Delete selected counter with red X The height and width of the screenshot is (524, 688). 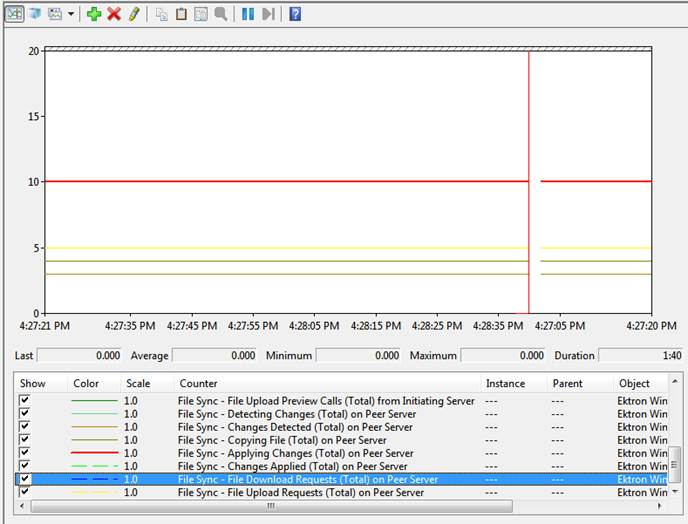click(x=114, y=14)
